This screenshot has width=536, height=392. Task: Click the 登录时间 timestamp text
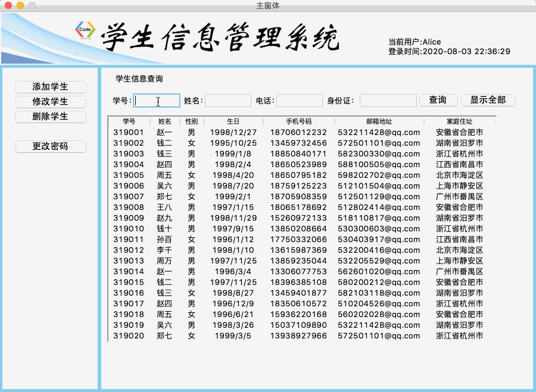coord(449,52)
